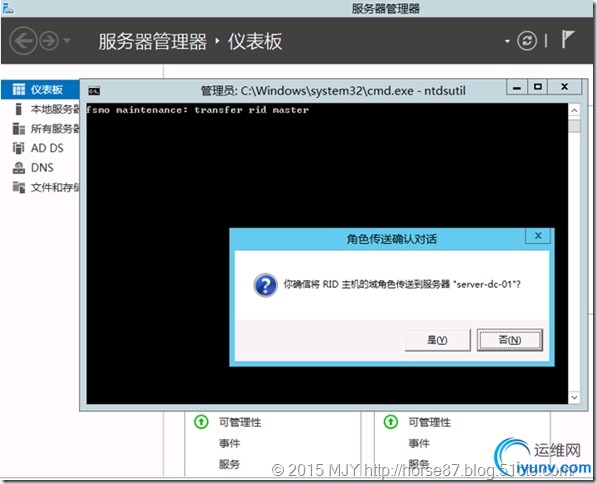Image resolution: width=597 pixels, height=484 pixels.
Task: Click the 仪表板 dashboard icon
Action: 19,89
